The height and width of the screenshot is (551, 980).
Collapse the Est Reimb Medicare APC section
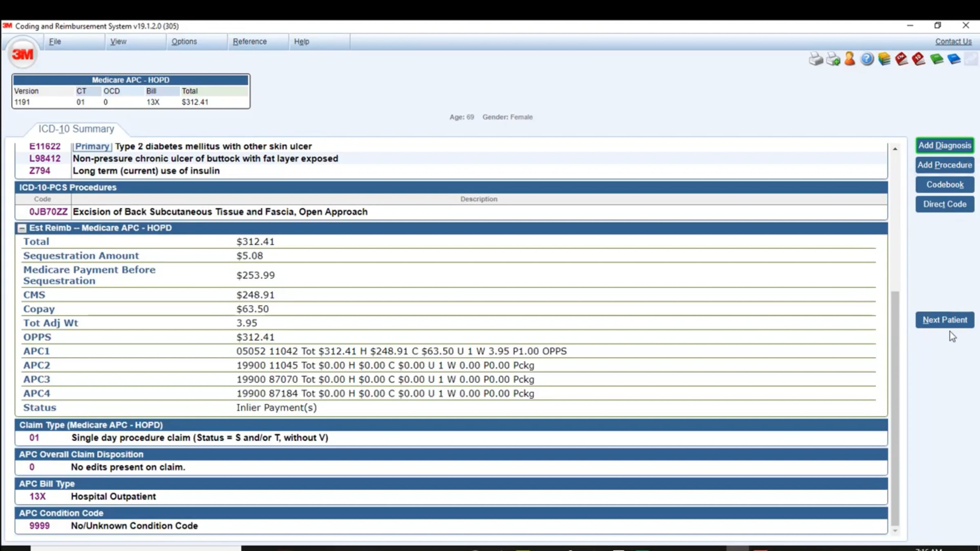pos(22,228)
